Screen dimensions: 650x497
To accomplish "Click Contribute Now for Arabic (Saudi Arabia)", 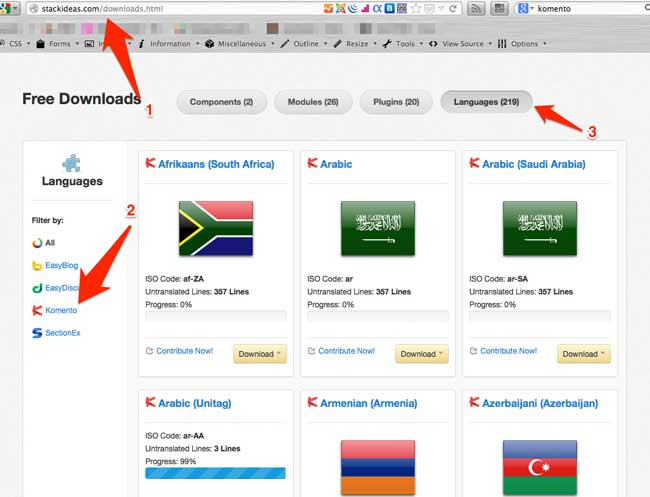I will (x=504, y=351).
